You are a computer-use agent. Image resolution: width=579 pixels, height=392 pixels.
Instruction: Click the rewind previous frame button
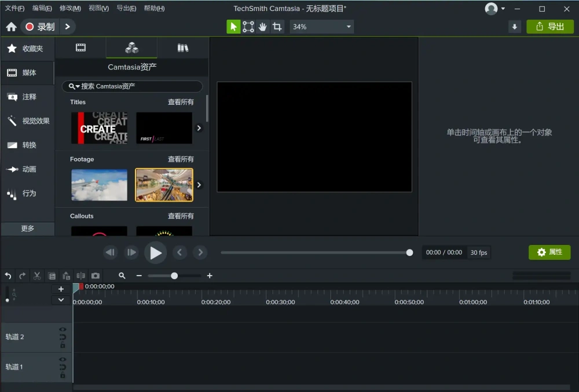point(111,252)
